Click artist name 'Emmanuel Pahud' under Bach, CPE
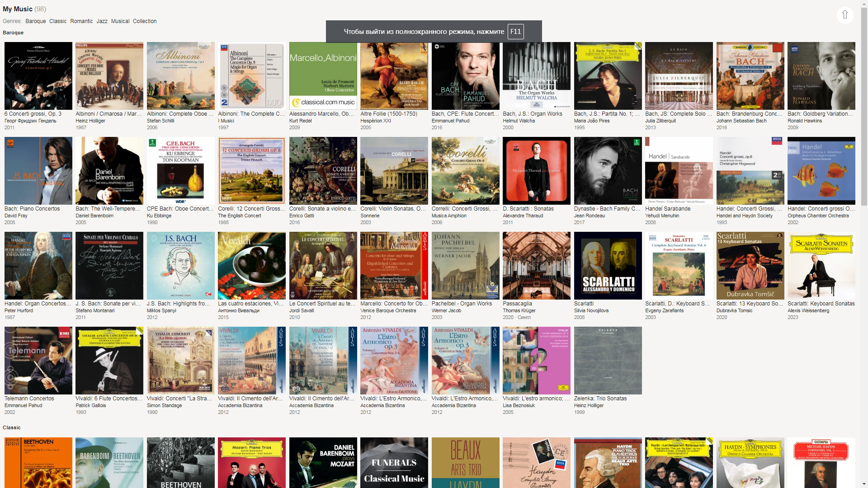The height and width of the screenshot is (488, 868). tap(450, 121)
